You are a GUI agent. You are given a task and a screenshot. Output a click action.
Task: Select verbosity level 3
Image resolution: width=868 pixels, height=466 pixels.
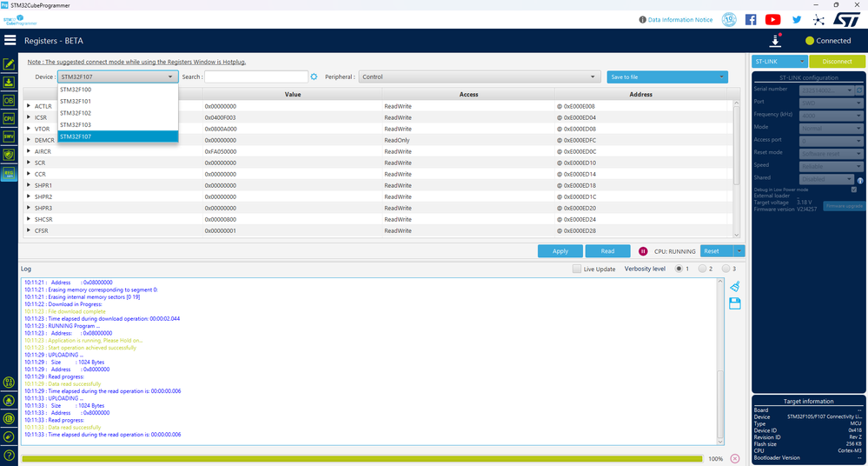(x=726, y=269)
